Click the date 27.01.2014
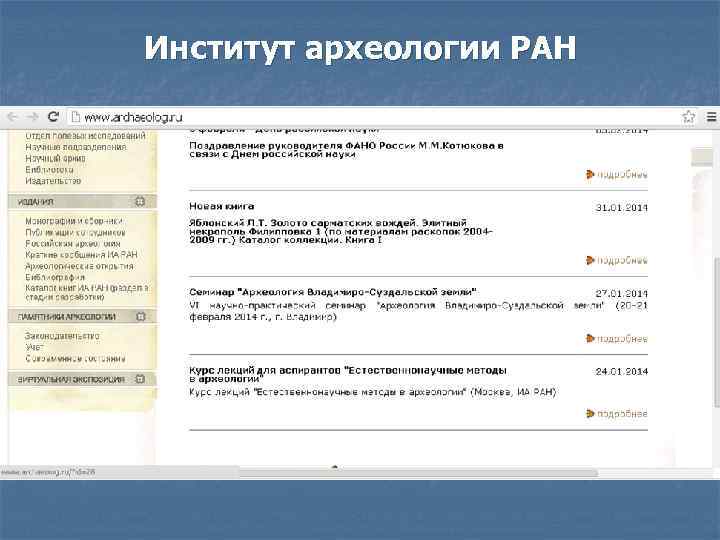The height and width of the screenshot is (540, 720). tap(622, 293)
